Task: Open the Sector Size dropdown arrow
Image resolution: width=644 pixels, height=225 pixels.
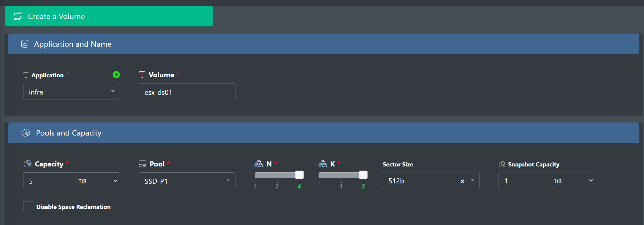Action: [472, 180]
